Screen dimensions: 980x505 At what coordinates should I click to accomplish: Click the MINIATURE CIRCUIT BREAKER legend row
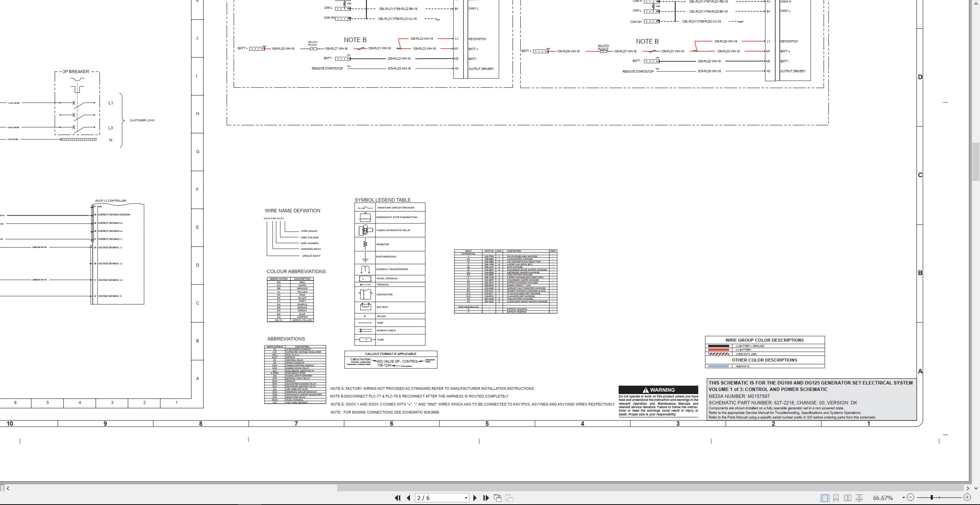(390, 207)
